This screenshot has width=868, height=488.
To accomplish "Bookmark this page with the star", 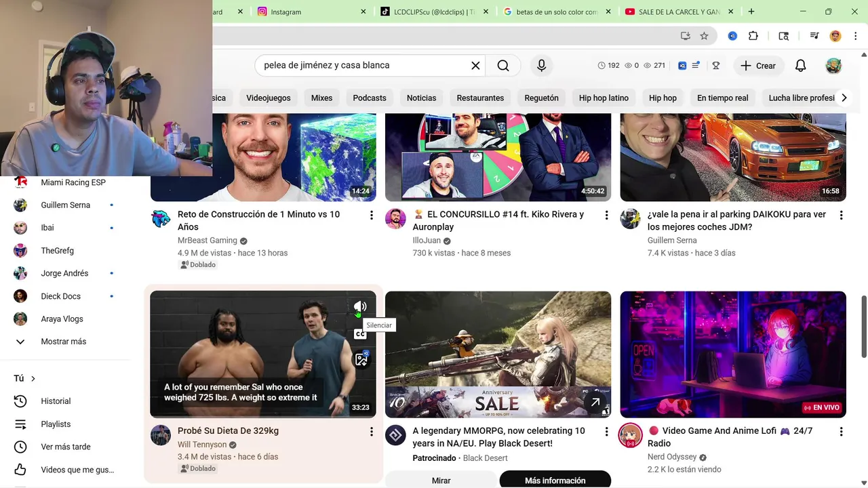I will (704, 36).
